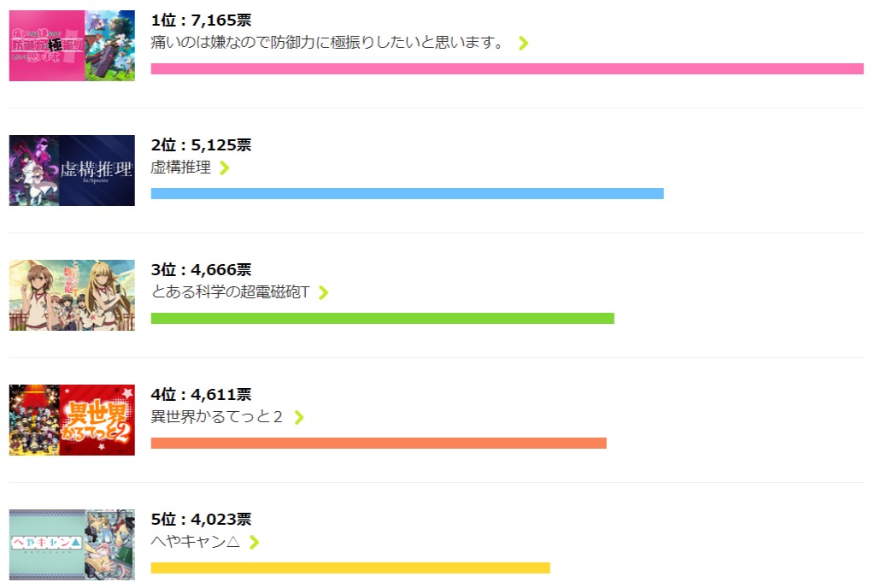Follow the へやキャン△ title link
Screen dimensions: 876x588
click(x=195, y=542)
